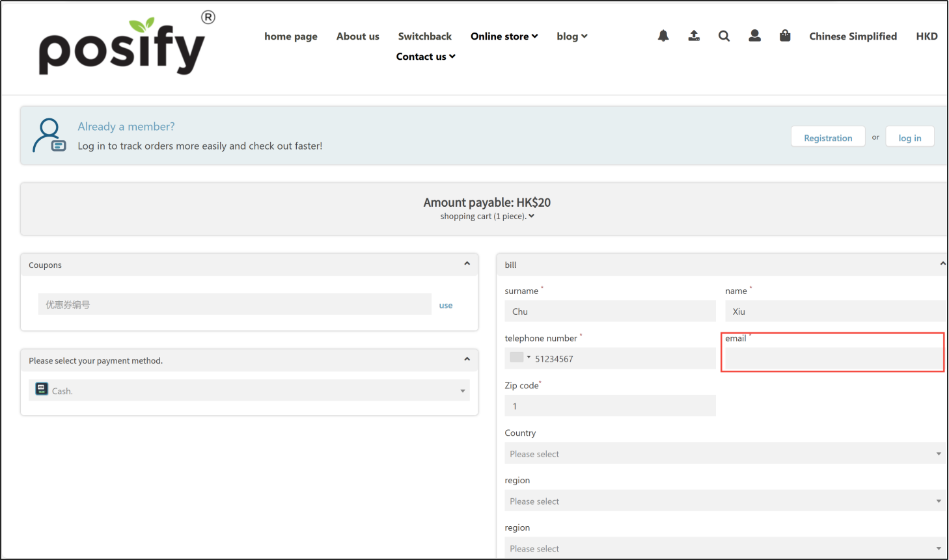949x560 pixels.
Task: Click the cash payment method icon
Action: coord(42,390)
